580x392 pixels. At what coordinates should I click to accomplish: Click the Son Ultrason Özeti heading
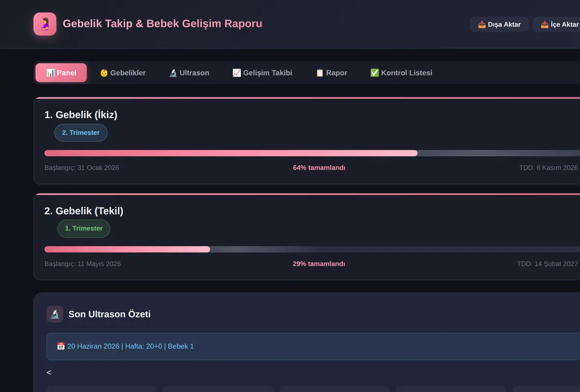pyautogui.click(x=110, y=314)
